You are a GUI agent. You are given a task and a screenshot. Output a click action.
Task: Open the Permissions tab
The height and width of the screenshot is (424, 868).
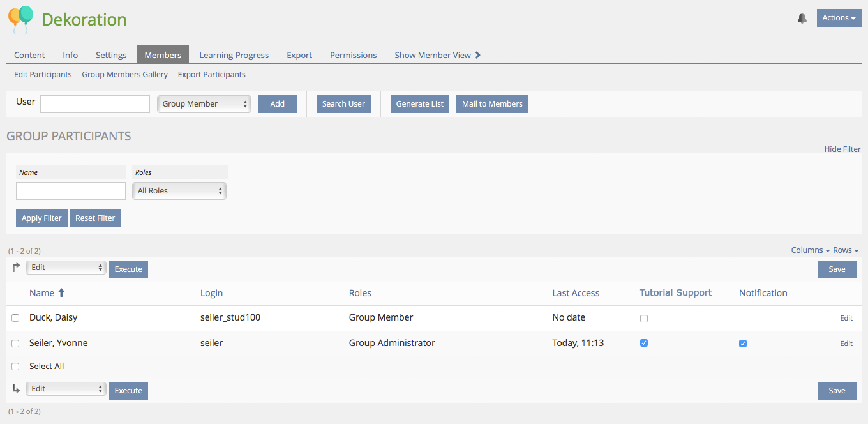[x=353, y=55]
